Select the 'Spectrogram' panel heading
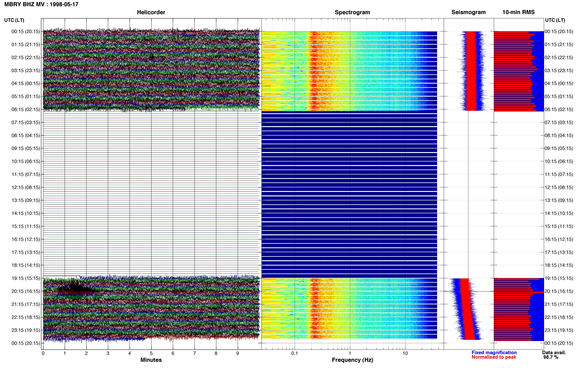Screen dimensions: 588x368 (x=352, y=12)
